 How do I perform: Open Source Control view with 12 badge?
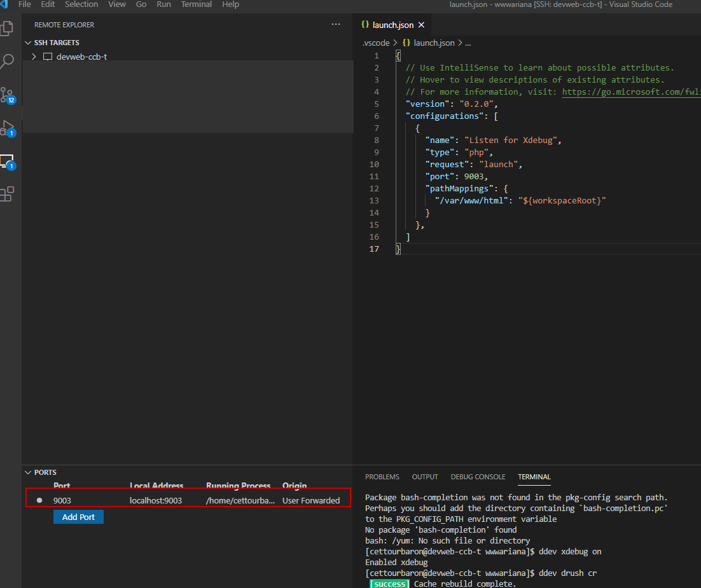pos(8,95)
